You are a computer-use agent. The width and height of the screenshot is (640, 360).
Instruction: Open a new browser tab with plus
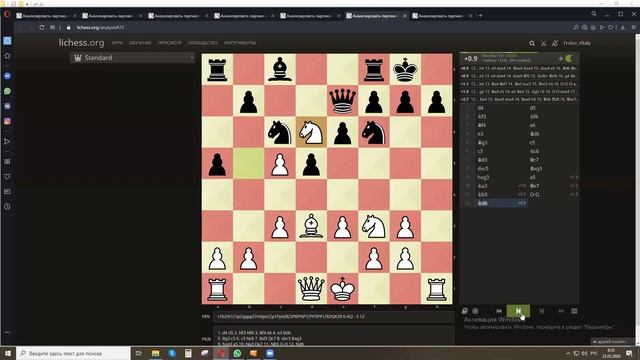480,16
